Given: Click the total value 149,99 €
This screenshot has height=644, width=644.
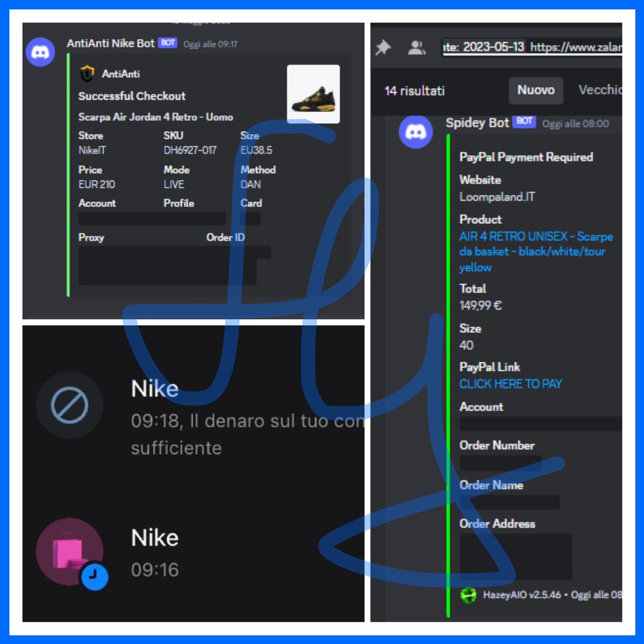Looking at the screenshot, I should pos(480,306).
